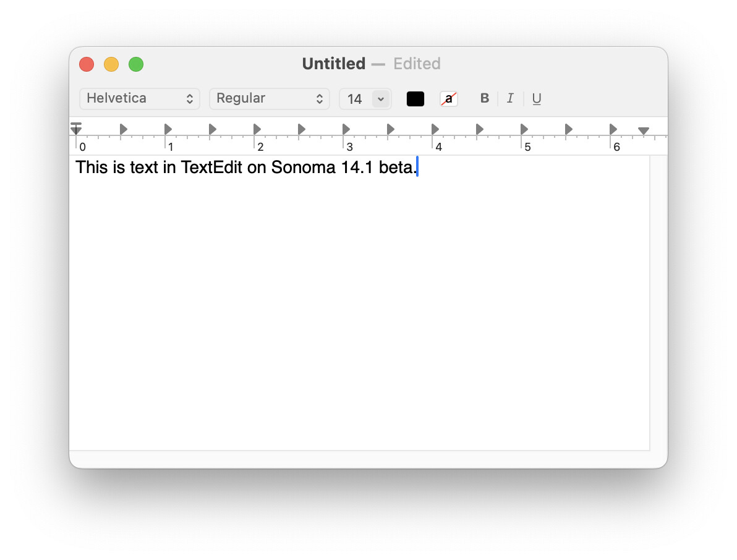Viewport: 737px width, 560px height.
Task: Click the Edited status label
Action: point(417,64)
